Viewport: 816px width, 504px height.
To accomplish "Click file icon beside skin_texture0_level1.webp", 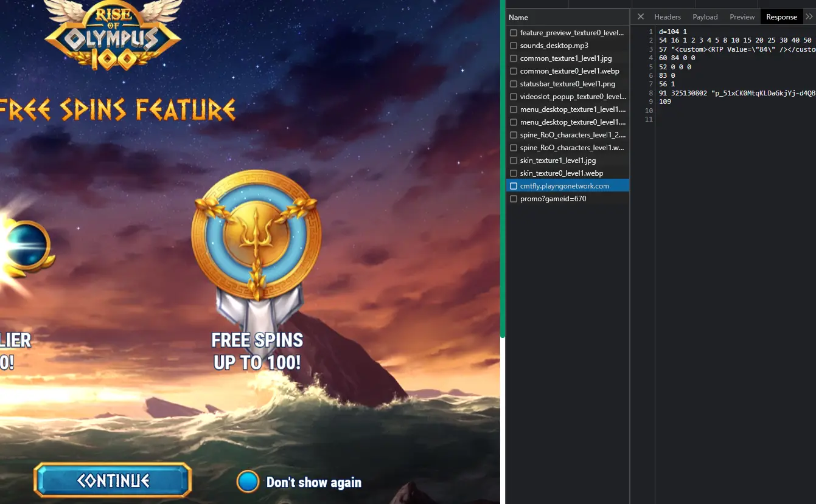I will (514, 173).
